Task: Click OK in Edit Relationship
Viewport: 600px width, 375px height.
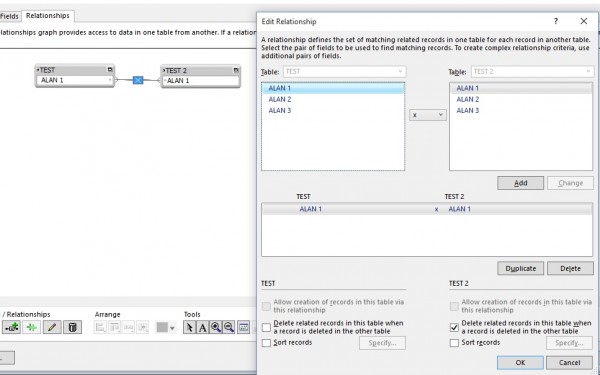Action: (520, 362)
